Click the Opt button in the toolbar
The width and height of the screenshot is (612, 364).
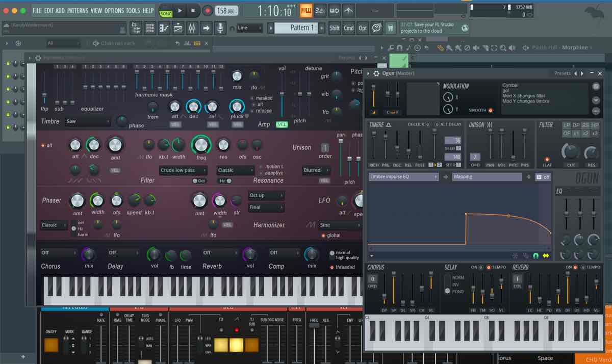coord(363,28)
